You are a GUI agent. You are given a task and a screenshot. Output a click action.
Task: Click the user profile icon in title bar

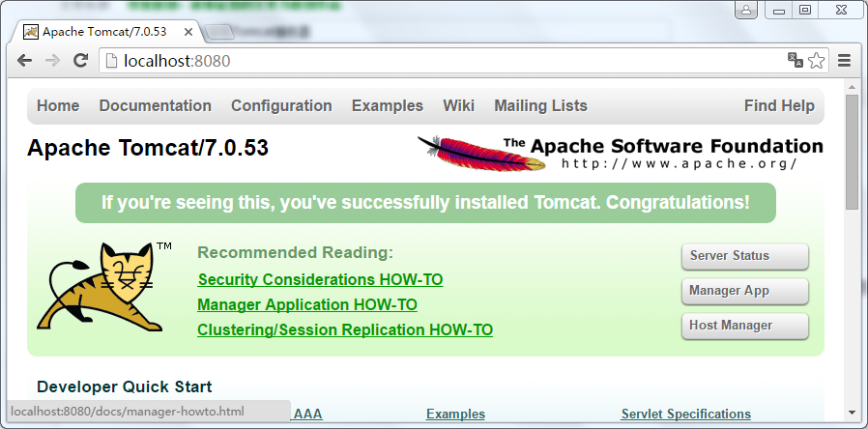click(x=746, y=10)
